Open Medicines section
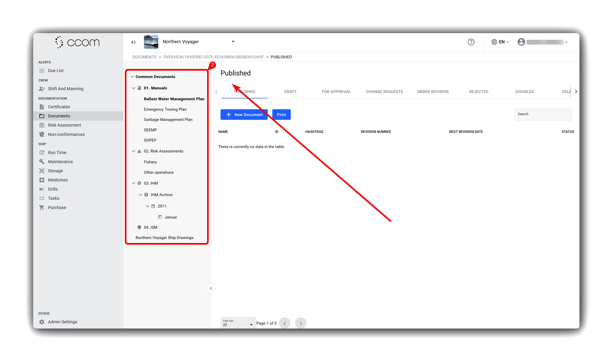 pos(58,180)
